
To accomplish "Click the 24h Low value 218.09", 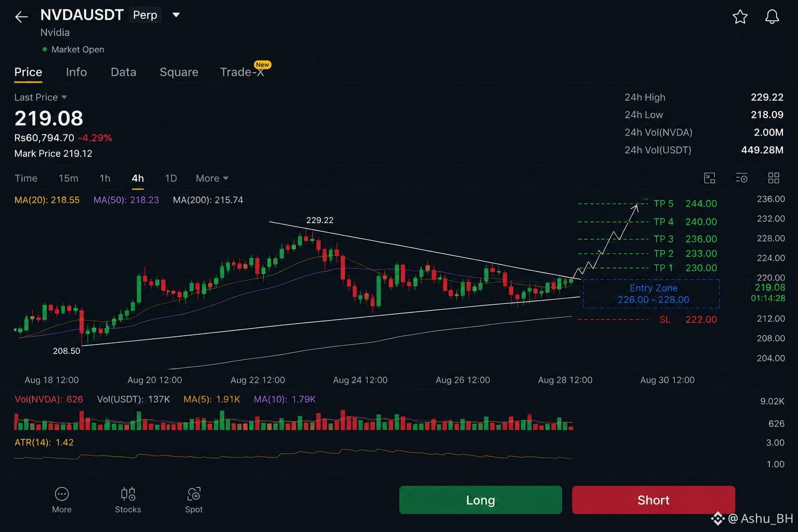I will tap(767, 115).
